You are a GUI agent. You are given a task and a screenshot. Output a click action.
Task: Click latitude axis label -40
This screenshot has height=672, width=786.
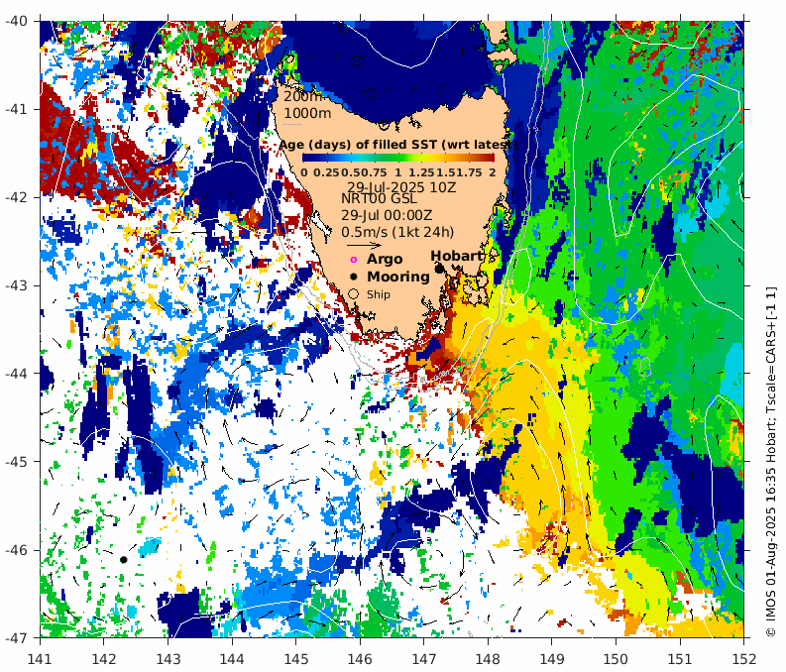pyautogui.click(x=16, y=21)
